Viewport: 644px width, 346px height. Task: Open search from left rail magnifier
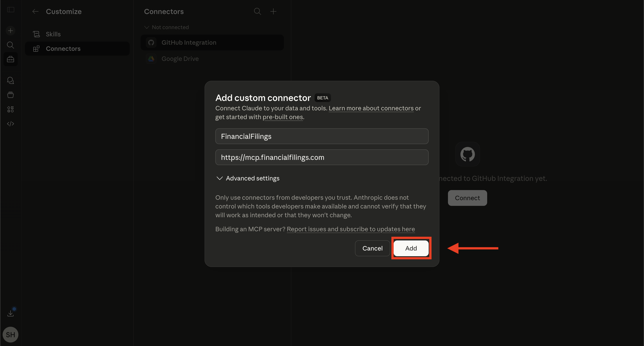11,45
